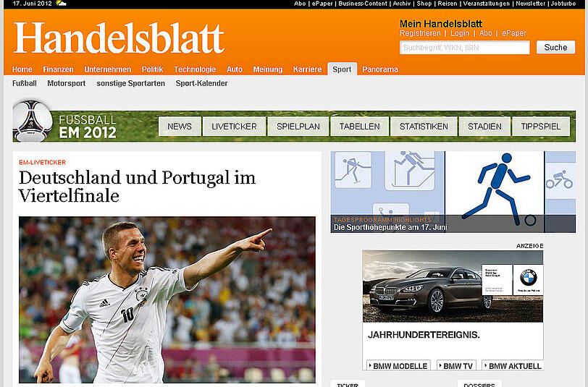Open the Panorama section
Screen dimensions: 588x387
(x=380, y=69)
